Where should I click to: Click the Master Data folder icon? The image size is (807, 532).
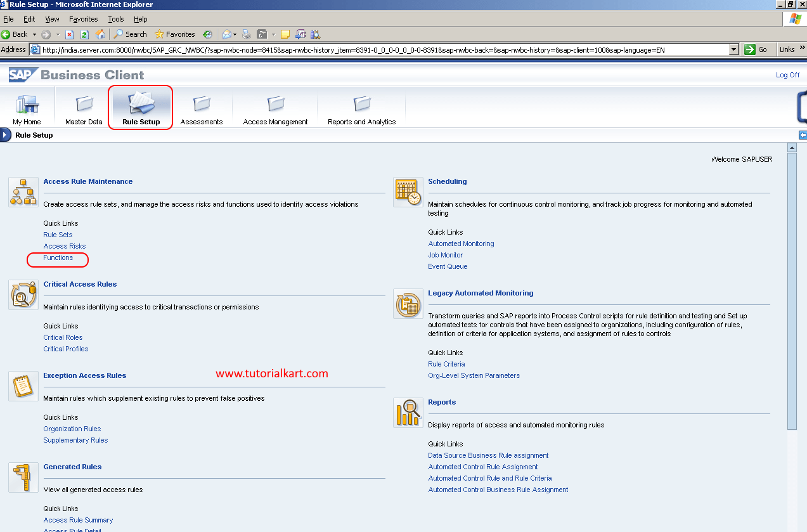[83, 105]
